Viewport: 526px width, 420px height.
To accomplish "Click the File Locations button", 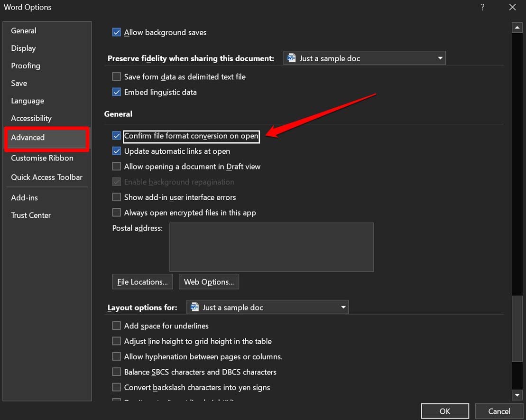I will click(x=143, y=282).
